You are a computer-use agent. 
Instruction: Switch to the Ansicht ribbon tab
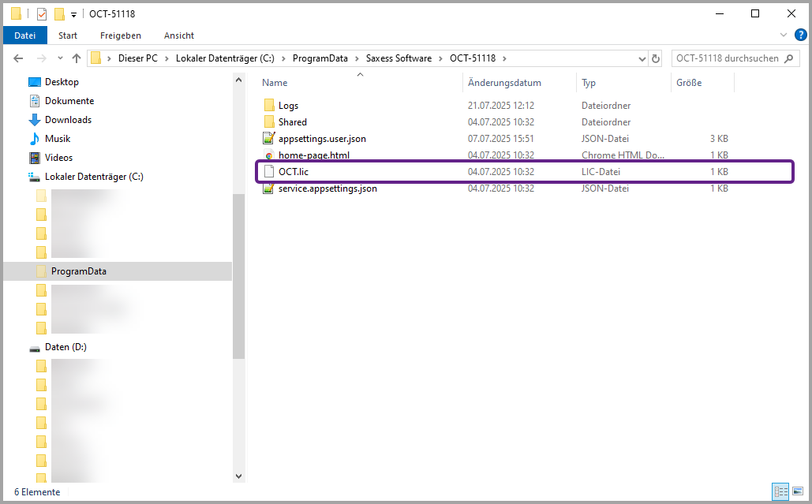coord(179,35)
